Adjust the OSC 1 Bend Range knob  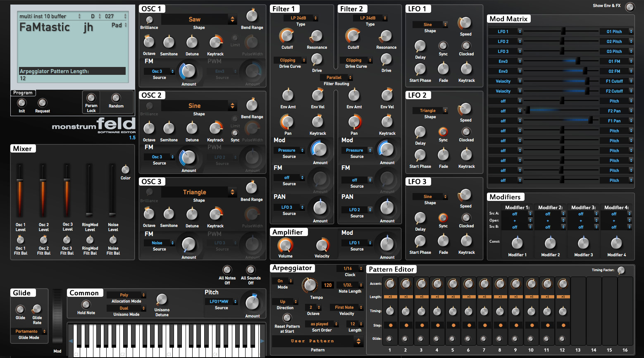click(x=252, y=16)
